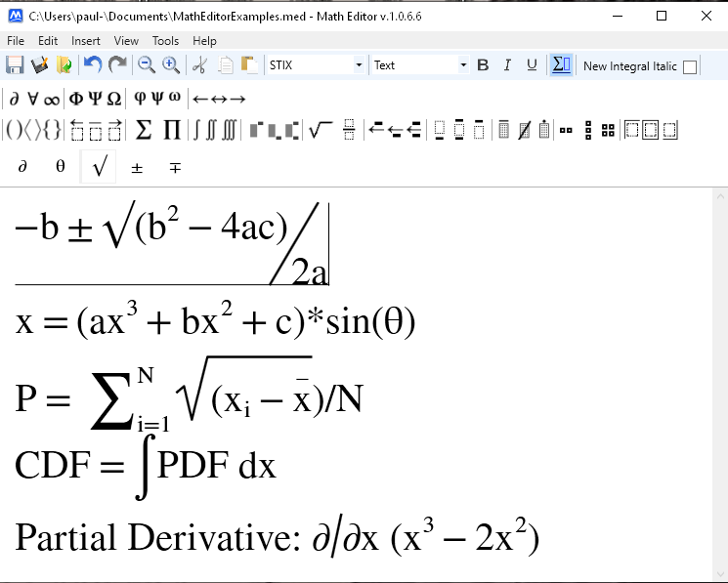Open the Tools menu

click(165, 41)
